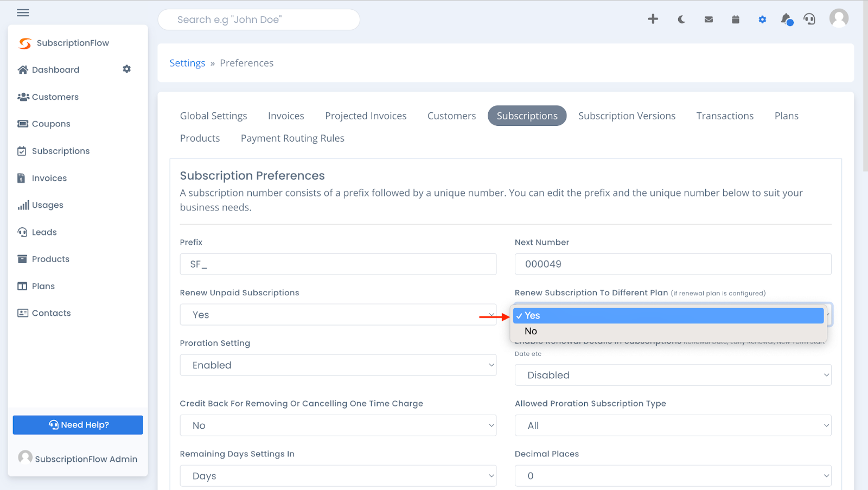Open the Proration Setting dropdown
Screen dimensions: 868x490
[337, 365]
